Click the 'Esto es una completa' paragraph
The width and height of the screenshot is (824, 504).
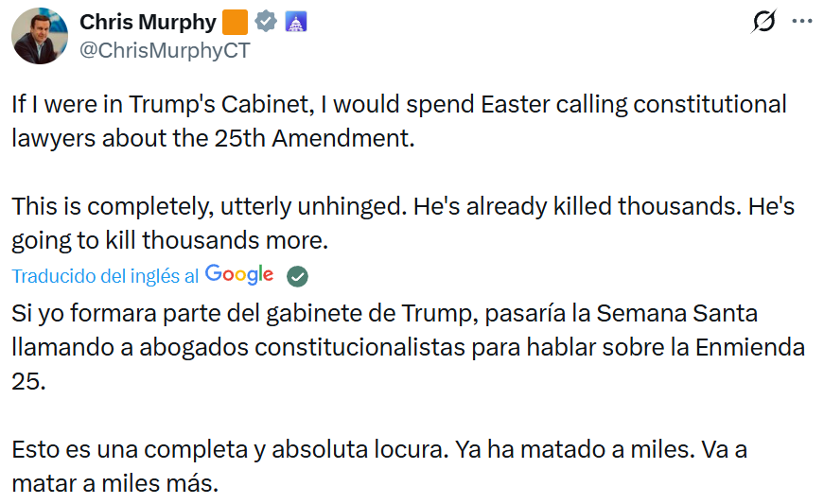[x=379, y=466]
